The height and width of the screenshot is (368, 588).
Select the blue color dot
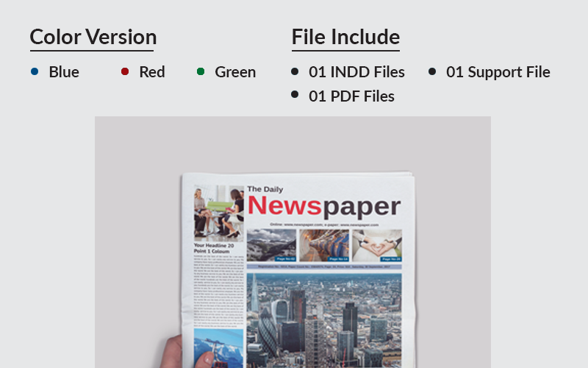(35, 71)
